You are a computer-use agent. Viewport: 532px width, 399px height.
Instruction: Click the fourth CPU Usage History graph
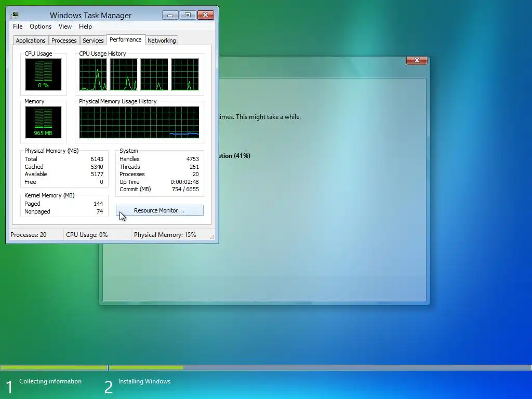[x=185, y=75]
